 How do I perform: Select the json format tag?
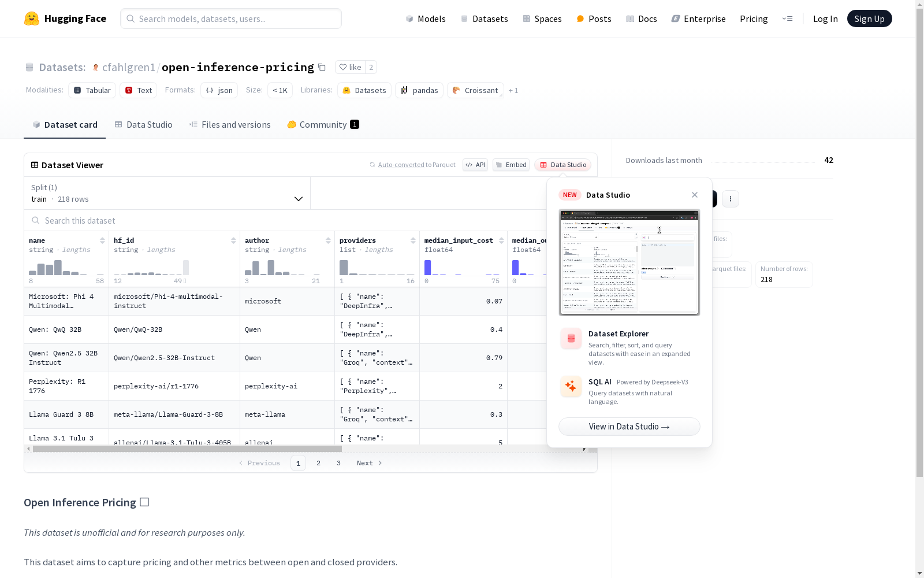(219, 90)
